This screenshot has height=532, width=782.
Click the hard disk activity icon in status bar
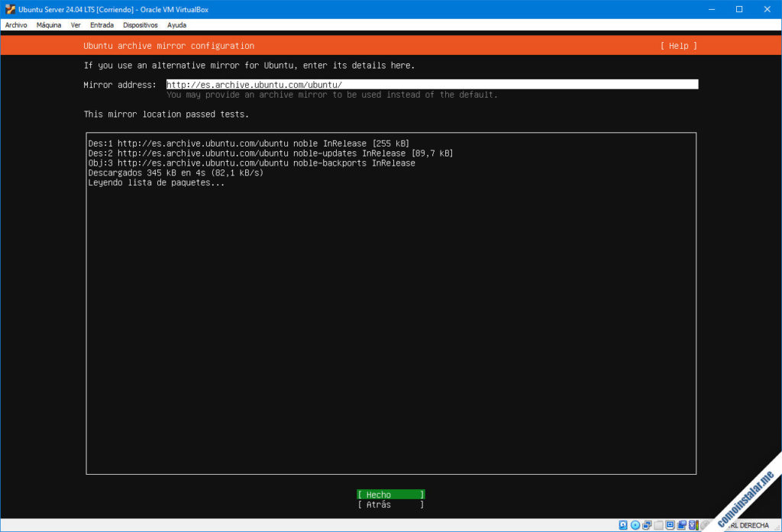(623, 525)
